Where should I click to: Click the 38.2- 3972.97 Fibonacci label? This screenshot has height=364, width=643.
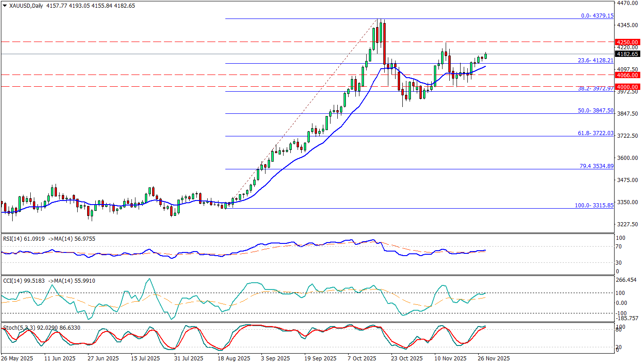(x=596, y=89)
